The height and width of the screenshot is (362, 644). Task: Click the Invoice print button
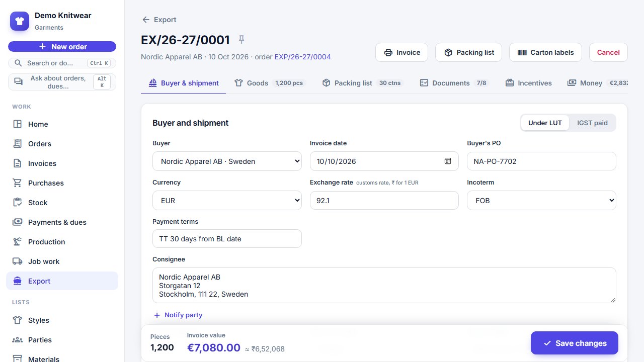tap(401, 52)
